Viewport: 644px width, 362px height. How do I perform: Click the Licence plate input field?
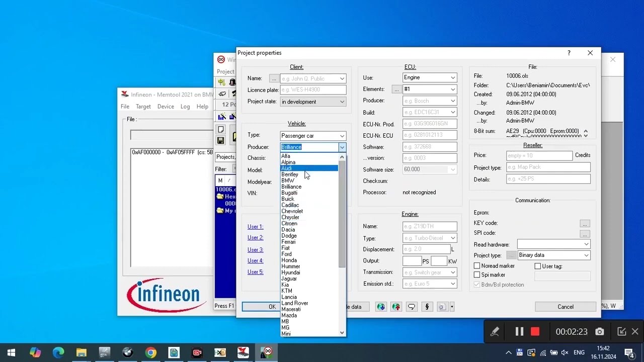click(x=313, y=90)
